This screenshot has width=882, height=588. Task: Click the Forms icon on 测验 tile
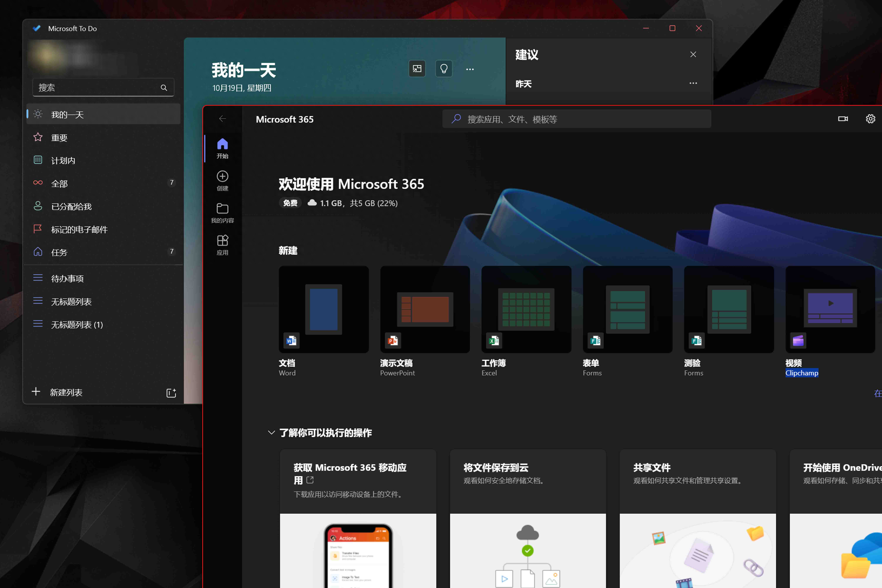click(696, 341)
